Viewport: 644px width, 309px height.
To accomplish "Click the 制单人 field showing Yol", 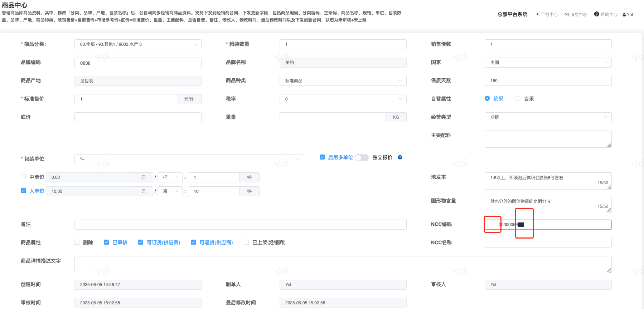I will 343,285.
